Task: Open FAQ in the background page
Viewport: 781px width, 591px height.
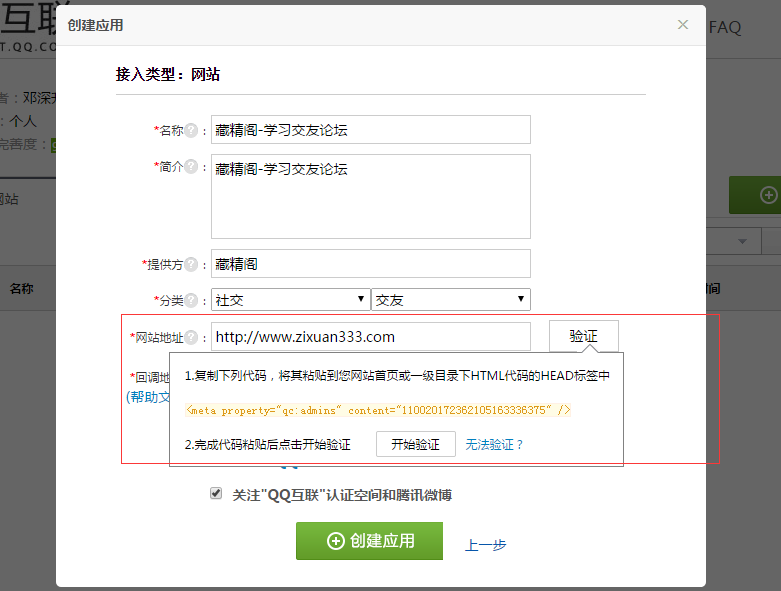Action: tap(725, 27)
